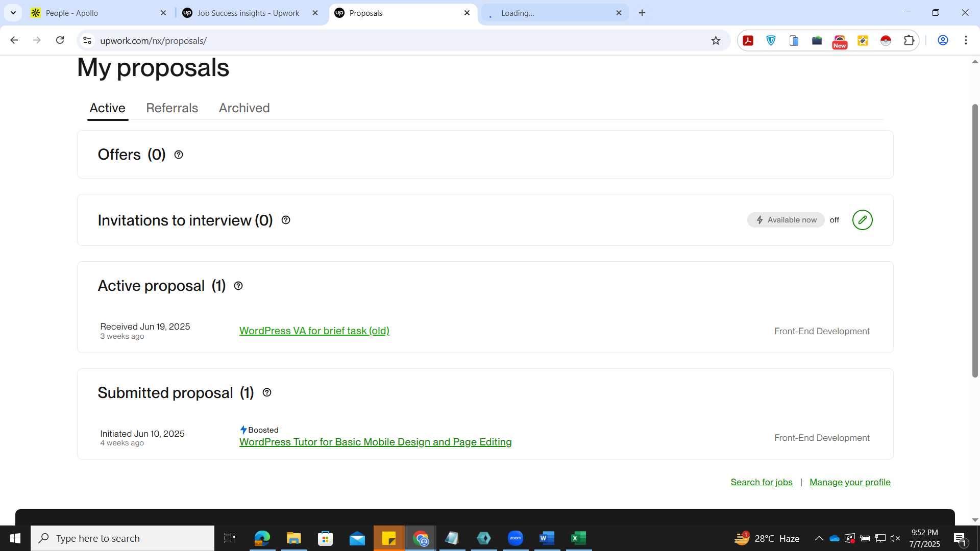Bookmark this page with the star icon
The height and width of the screenshot is (551, 980).
[x=716, y=41]
